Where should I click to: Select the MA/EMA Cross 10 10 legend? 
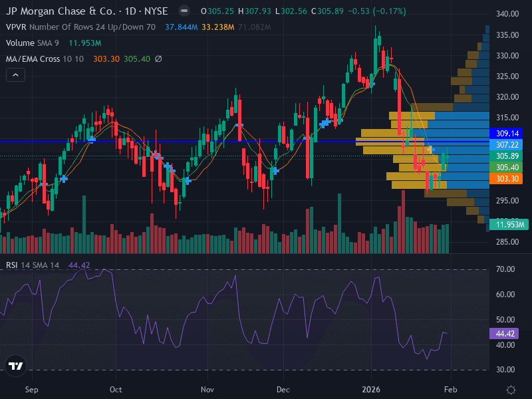pos(45,59)
